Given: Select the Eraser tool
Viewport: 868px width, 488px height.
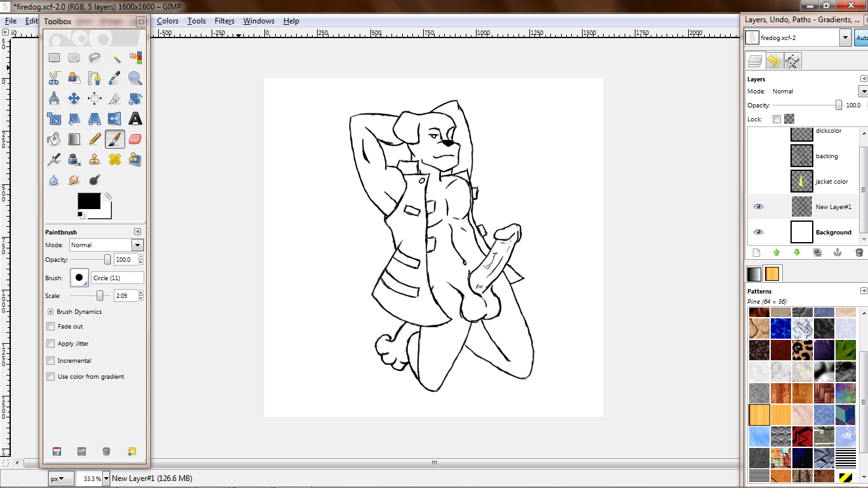Looking at the screenshot, I should (135, 139).
